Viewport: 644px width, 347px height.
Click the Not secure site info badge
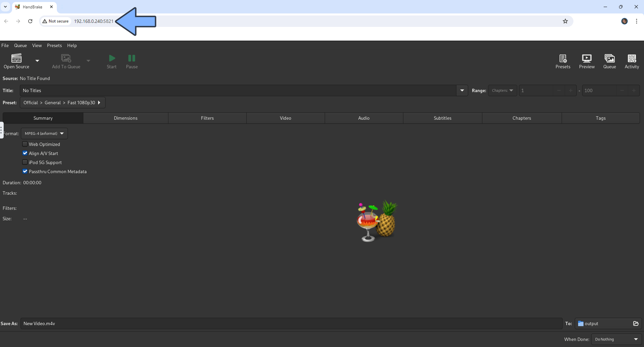55,21
